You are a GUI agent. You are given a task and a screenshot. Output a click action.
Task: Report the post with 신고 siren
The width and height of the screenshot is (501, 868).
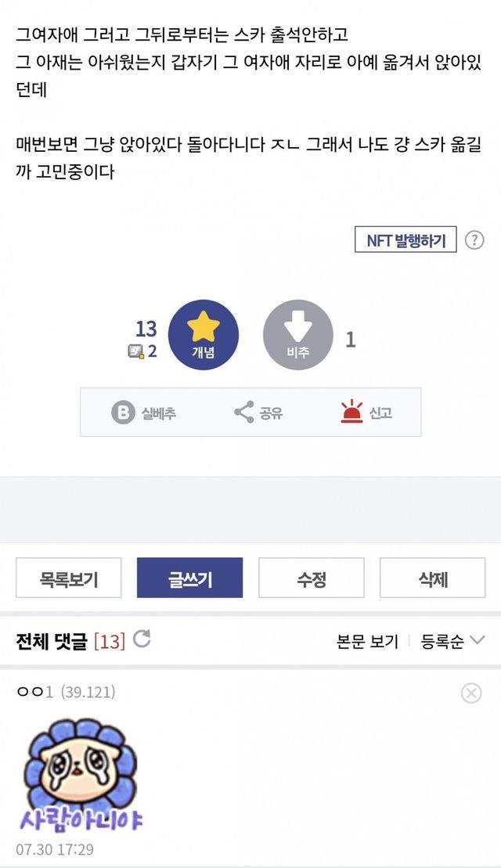tap(352, 412)
